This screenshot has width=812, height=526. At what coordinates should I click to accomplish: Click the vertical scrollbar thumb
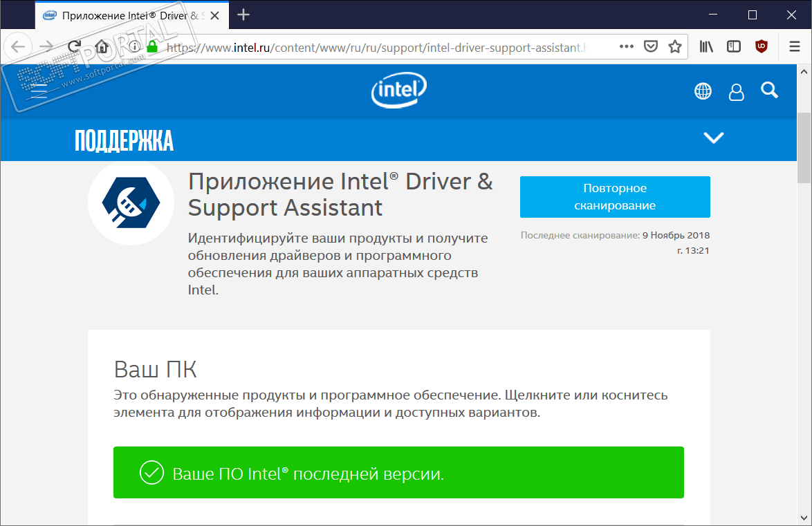[804, 147]
